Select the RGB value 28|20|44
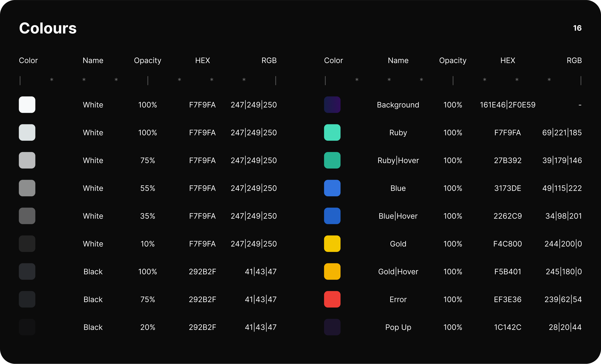This screenshot has width=601, height=364. [x=565, y=327]
